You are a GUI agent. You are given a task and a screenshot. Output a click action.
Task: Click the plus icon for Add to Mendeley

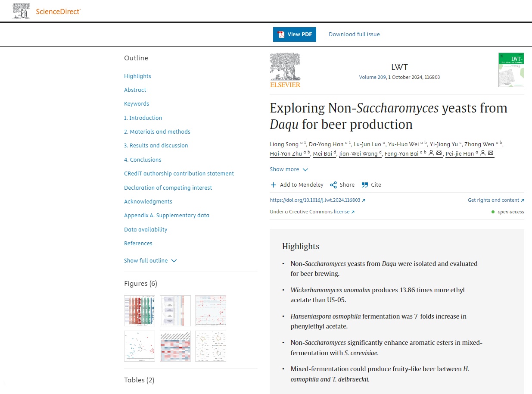[273, 185]
